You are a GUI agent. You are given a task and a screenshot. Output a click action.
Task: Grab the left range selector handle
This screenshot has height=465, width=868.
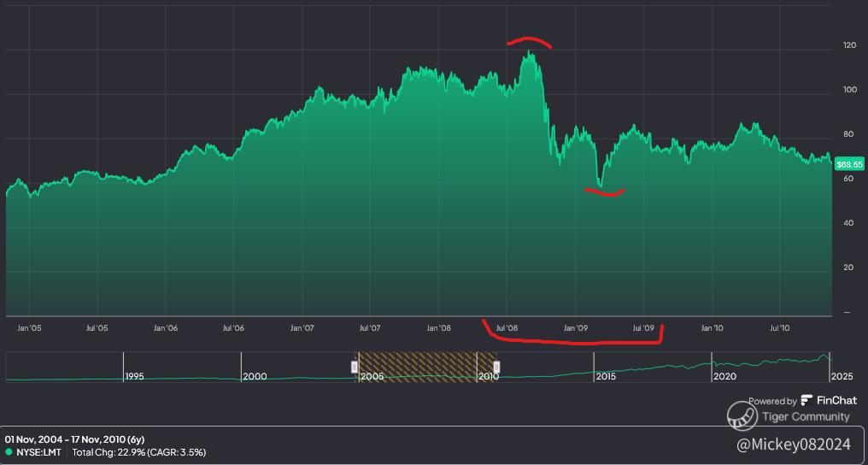pyautogui.click(x=355, y=367)
